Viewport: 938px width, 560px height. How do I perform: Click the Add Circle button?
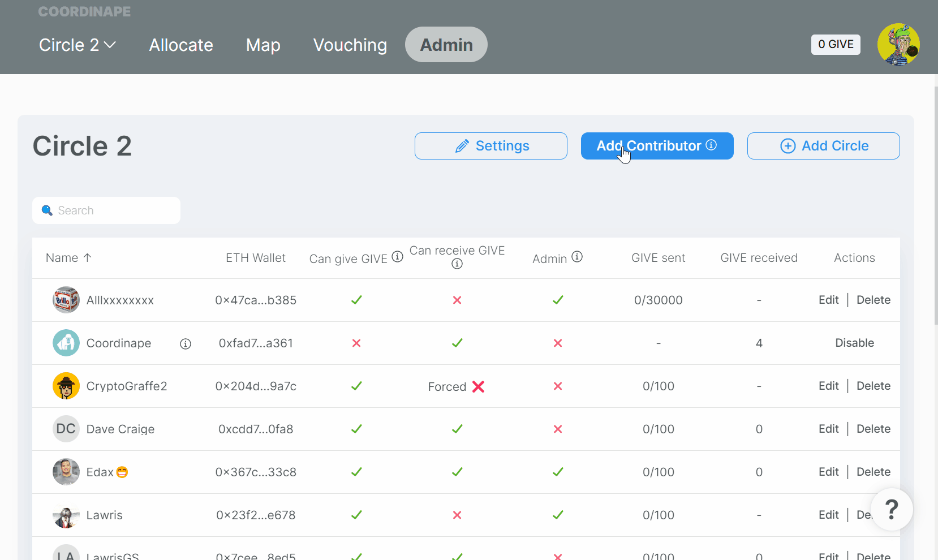tap(824, 146)
